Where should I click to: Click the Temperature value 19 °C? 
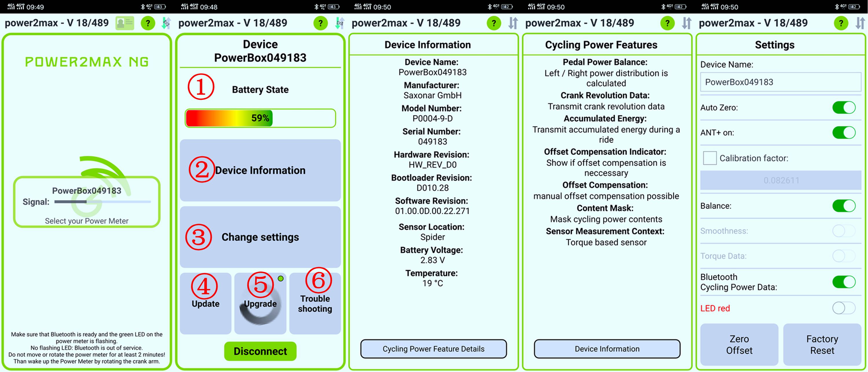click(x=433, y=283)
